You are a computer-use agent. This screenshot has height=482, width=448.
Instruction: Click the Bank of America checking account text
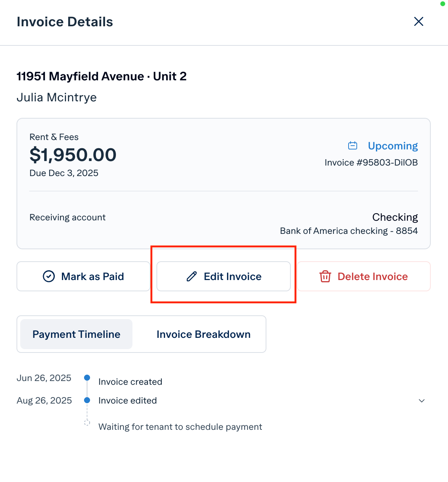coord(349,231)
